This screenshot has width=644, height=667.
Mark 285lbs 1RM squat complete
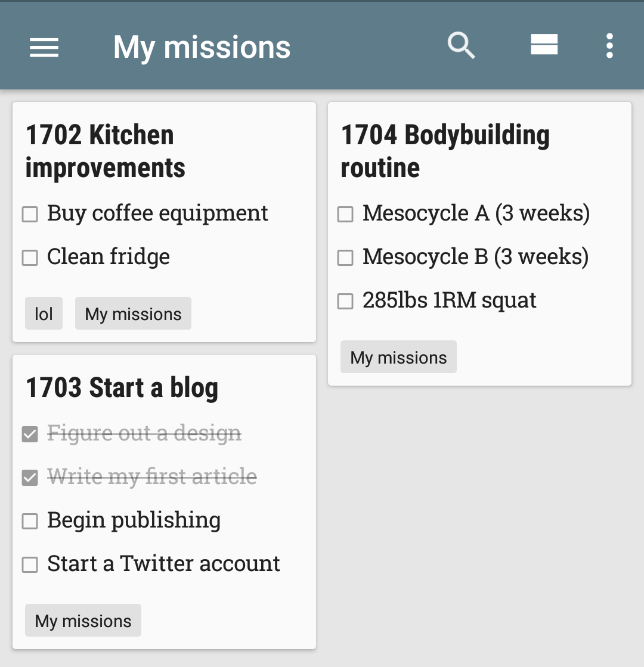coord(345,301)
